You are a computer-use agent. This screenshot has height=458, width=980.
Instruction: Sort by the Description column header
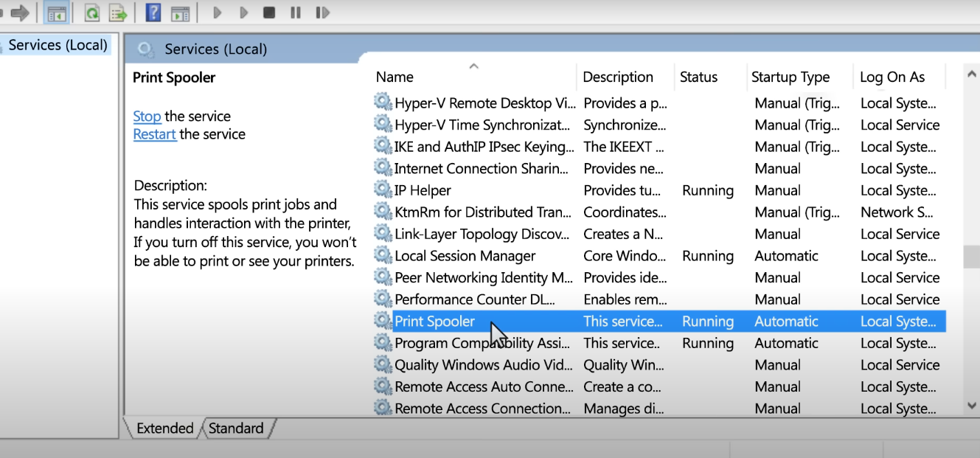click(618, 77)
